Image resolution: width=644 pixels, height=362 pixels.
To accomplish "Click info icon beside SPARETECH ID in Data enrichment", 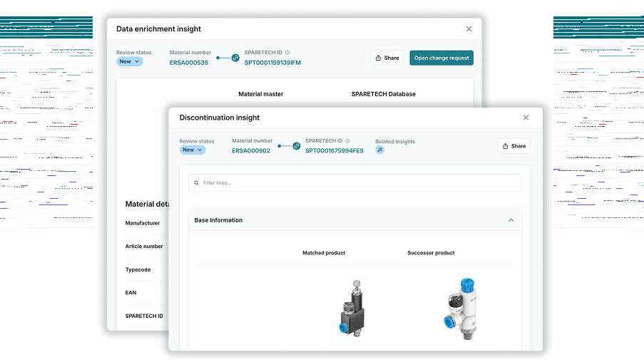I will pos(287,53).
